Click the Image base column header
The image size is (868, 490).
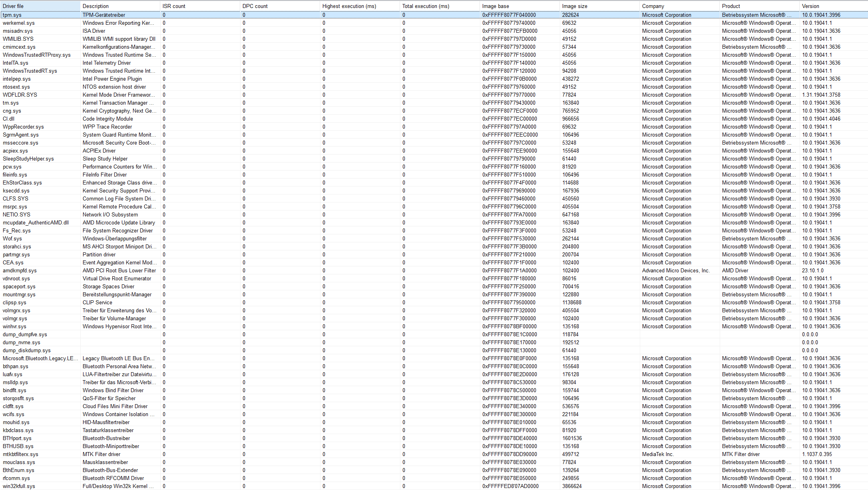pyautogui.click(x=496, y=6)
